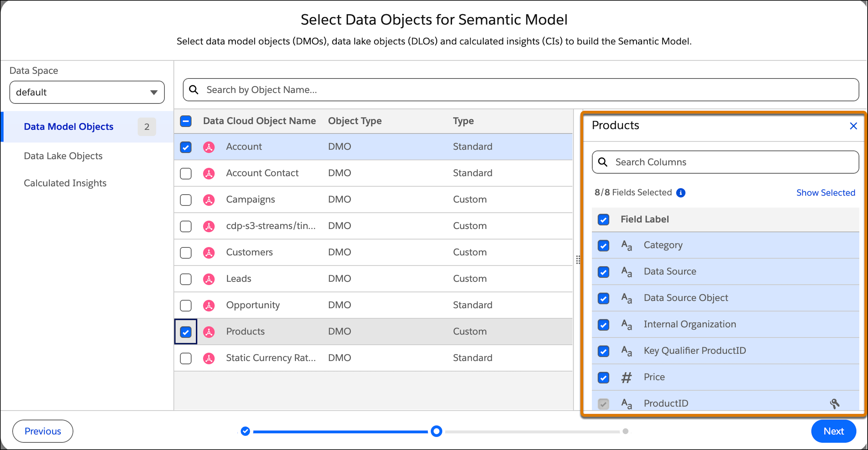Screen dimensions: 868x450
Task: Click the Fields Selected info icon
Action: pos(681,193)
